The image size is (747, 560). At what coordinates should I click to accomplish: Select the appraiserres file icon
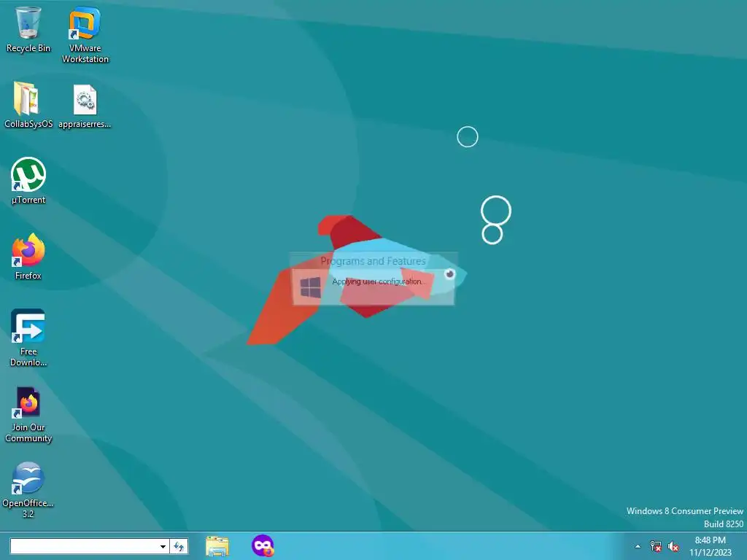[x=85, y=106]
